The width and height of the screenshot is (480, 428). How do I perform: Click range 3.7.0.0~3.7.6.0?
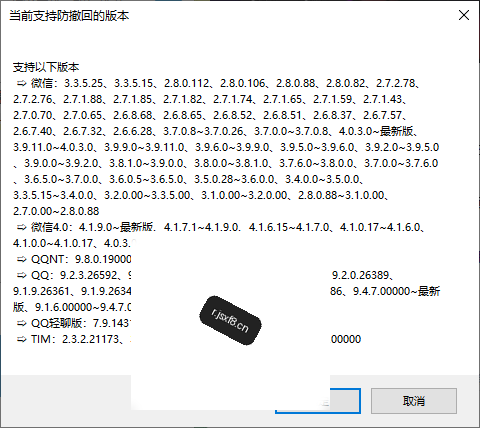(401, 163)
